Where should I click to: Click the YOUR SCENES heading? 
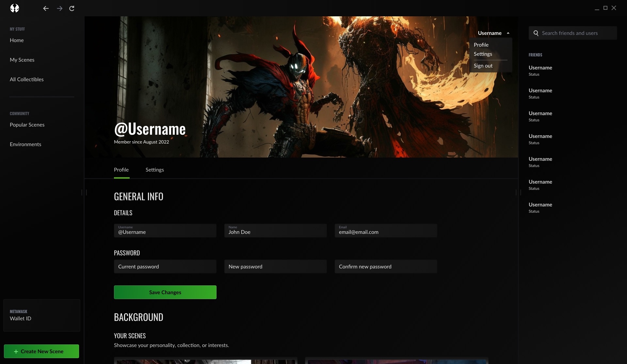130,336
